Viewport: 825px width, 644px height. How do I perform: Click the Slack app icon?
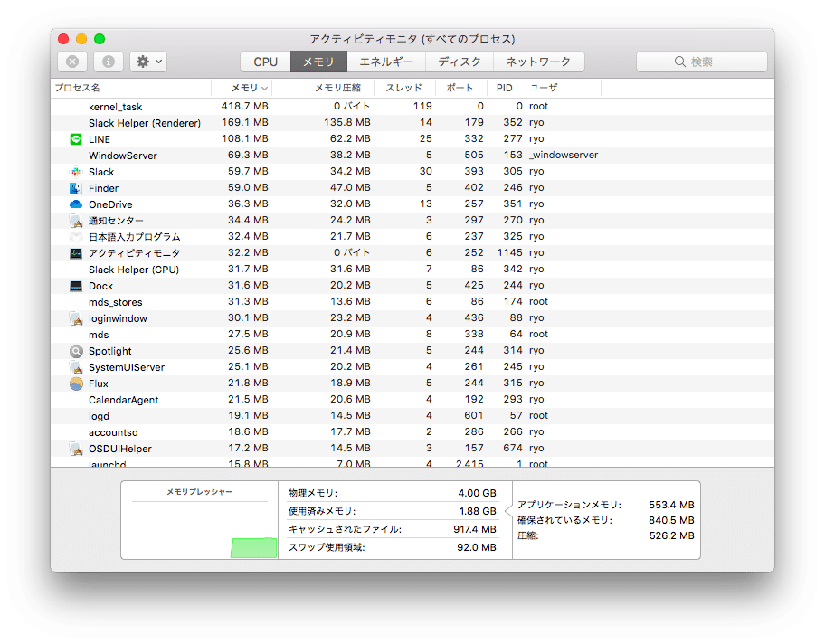point(76,172)
